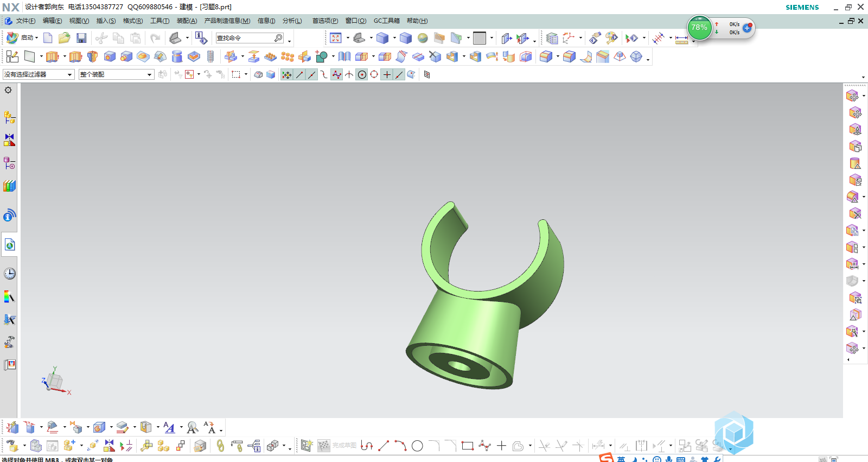Click the Measure Distance icon
Image resolution: width=868 pixels, height=462 pixels.
[681, 39]
